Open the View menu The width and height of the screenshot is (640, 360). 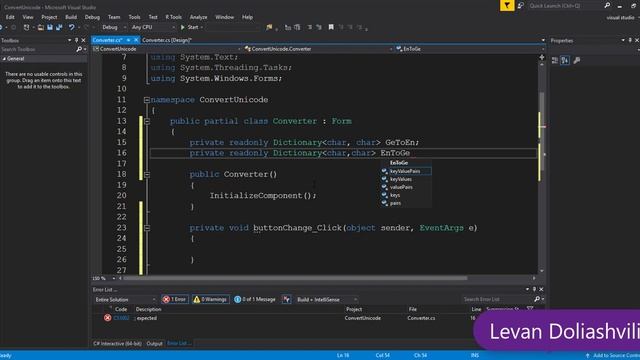coord(28,17)
